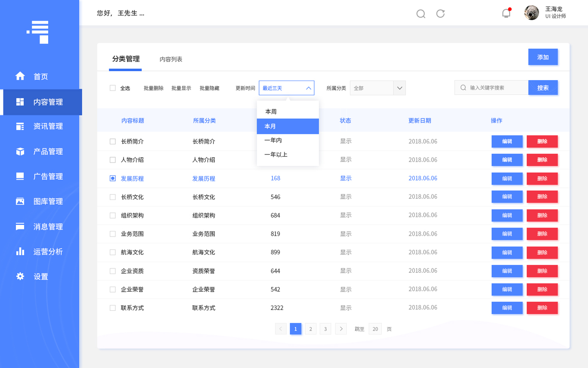
Task: Click the message icon beside 消息管理
Action: [x=20, y=226]
